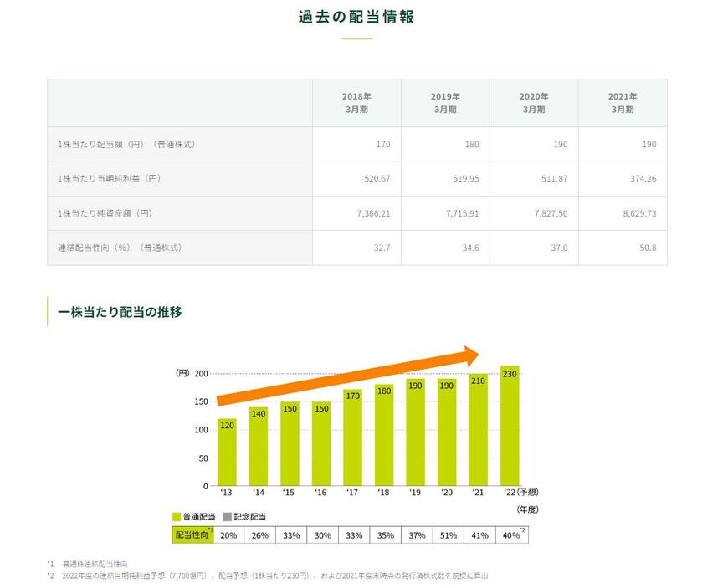Screen dimensions: 728x588
Task: Click the 8,629.73 net assets value
Action: pyautogui.click(x=639, y=213)
